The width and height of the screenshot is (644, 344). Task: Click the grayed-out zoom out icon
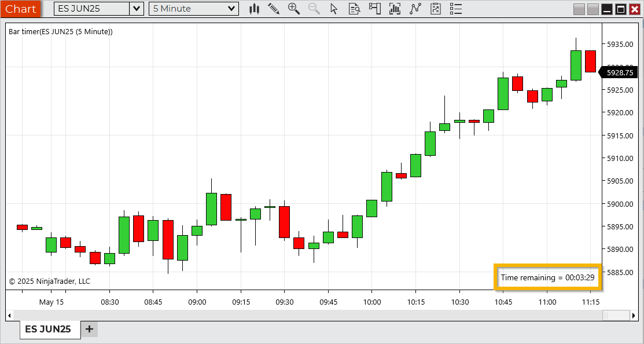314,9
